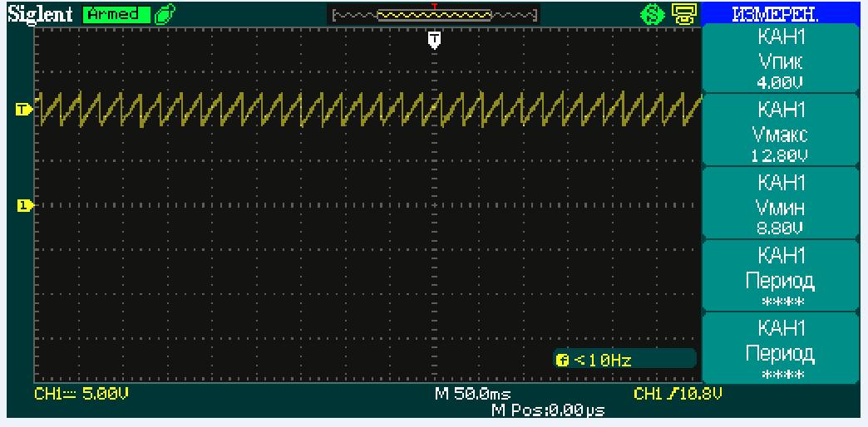The height and width of the screenshot is (427, 868).
Task: Click the Siglent brand logo
Action: 40,15
